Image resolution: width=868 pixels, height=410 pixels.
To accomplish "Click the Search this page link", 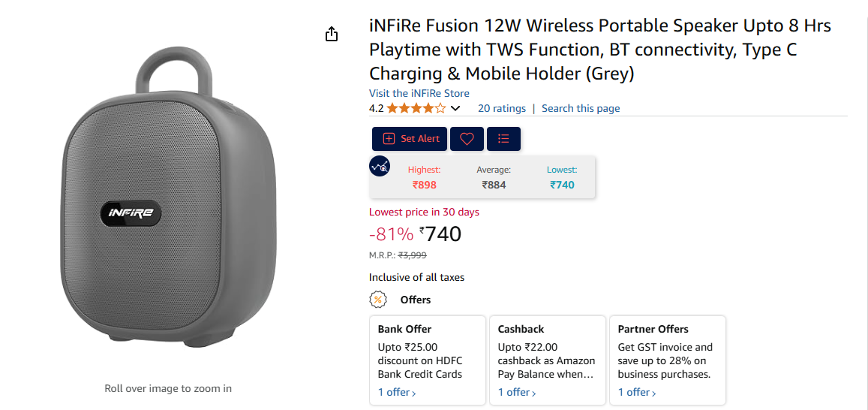I will [x=581, y=108].
